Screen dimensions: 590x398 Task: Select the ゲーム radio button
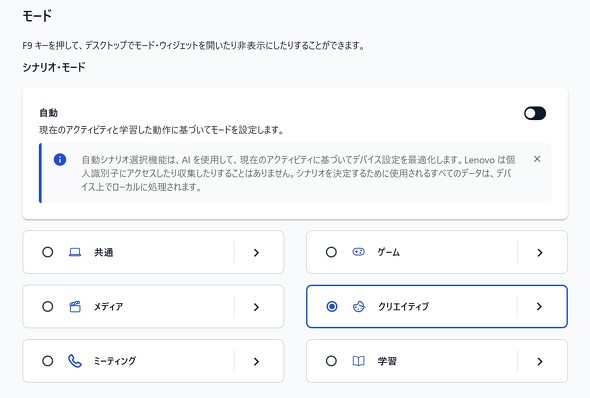(x=331, y=252)
